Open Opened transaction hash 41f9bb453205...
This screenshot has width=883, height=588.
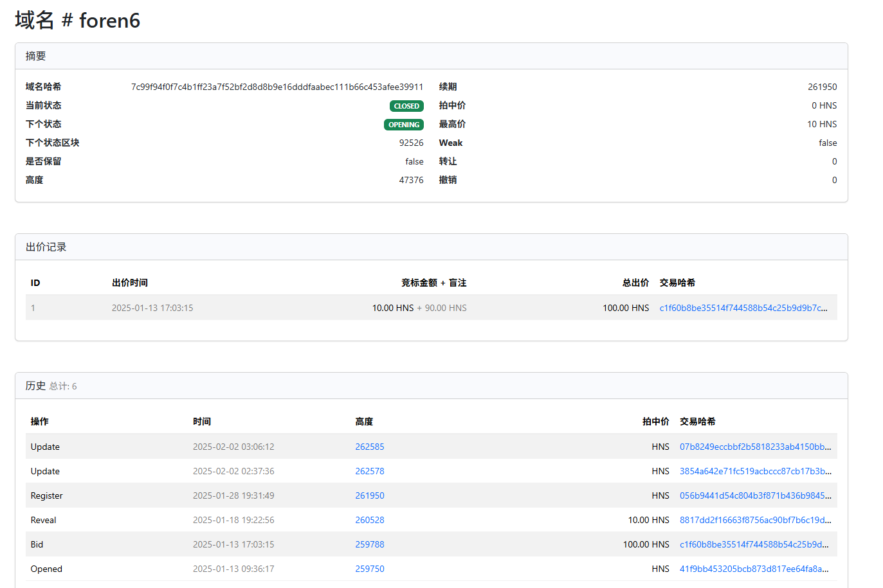coord(754,569)
